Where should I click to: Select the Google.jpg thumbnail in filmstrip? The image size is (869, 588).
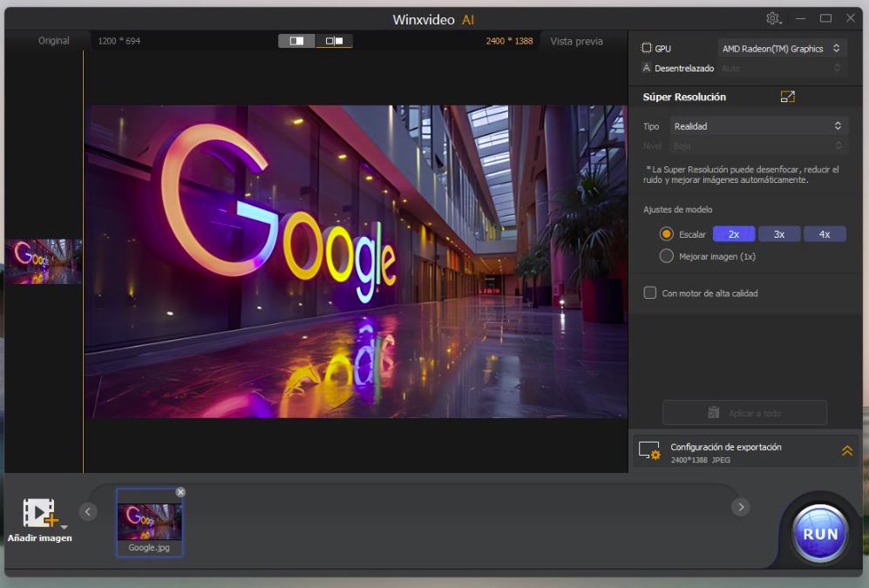click(x=150, y=522)
